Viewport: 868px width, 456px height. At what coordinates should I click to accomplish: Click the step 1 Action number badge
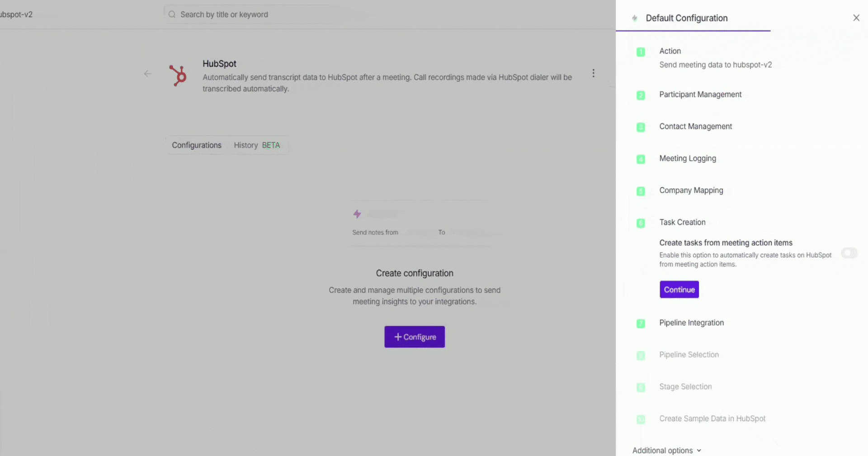(641, 52)
